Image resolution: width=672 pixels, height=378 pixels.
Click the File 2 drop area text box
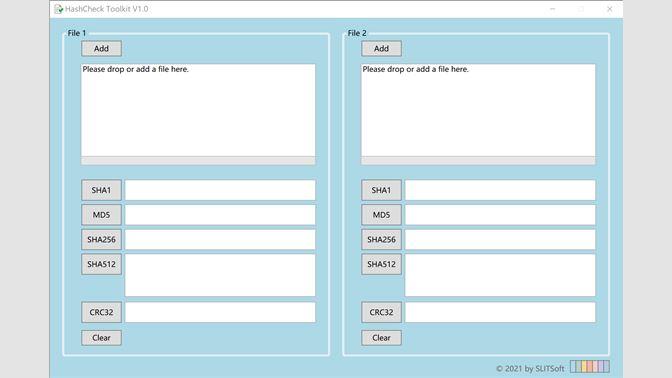click(478, 110)
